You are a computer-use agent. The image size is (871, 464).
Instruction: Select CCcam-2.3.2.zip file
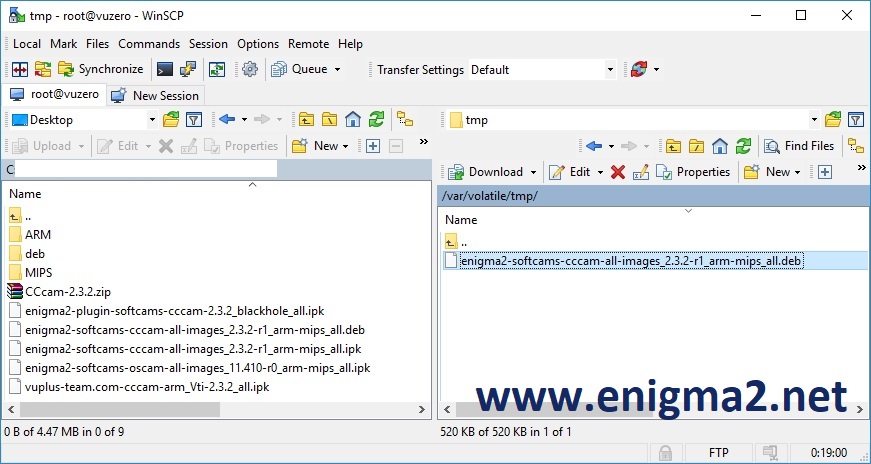tap(59, 292)
